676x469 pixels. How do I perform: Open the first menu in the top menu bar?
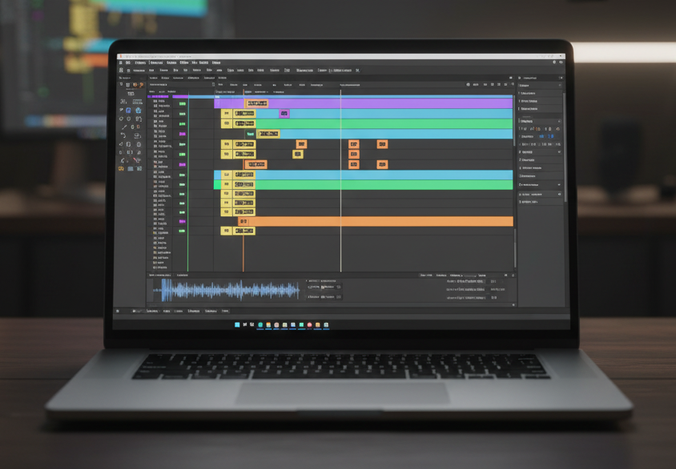point(128,62)
